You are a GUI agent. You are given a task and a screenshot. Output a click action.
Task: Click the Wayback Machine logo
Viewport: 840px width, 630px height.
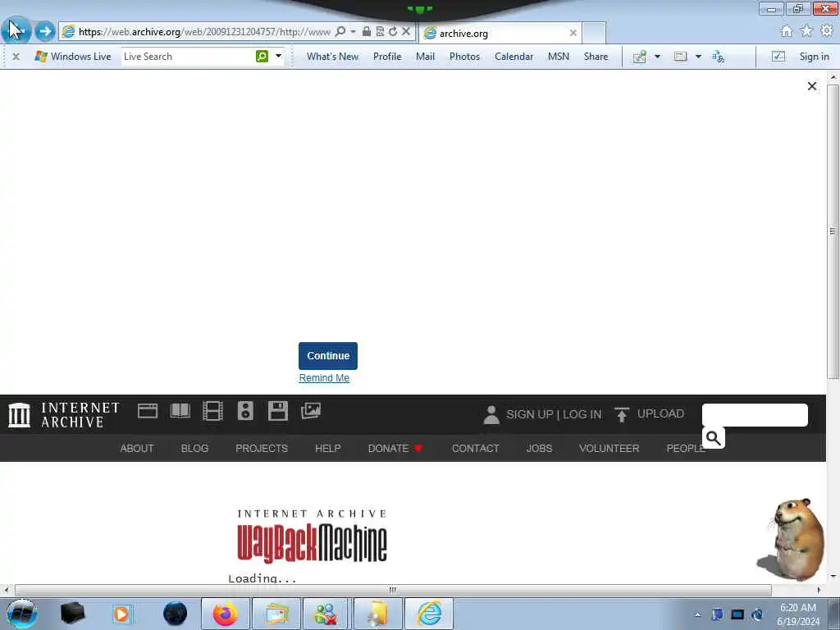click(x=313, y=536)
